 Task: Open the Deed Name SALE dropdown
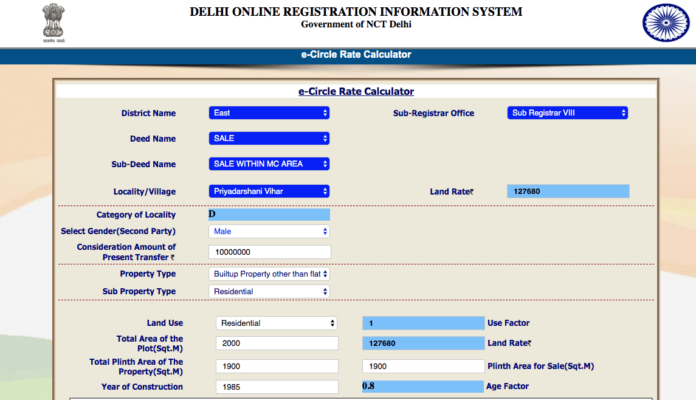coord(269,138)
